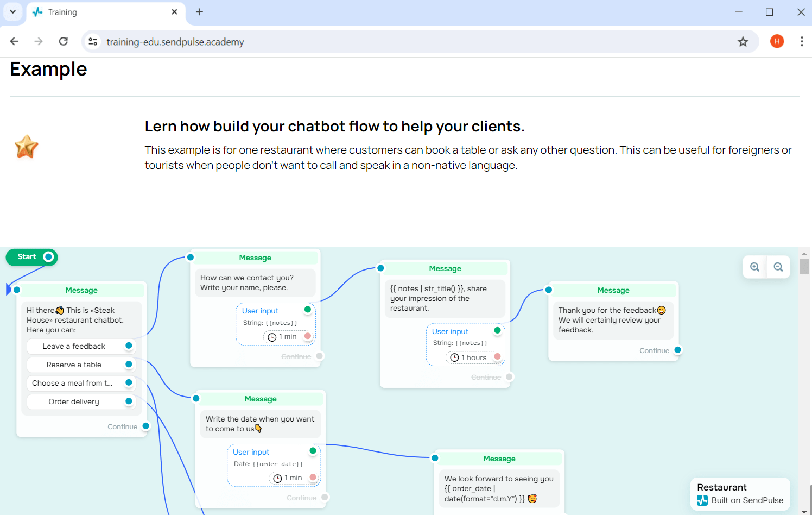Click the 'Lern how build your chatbot flow' heading
Screen dimensions: 812x515
tap(334, 126)
